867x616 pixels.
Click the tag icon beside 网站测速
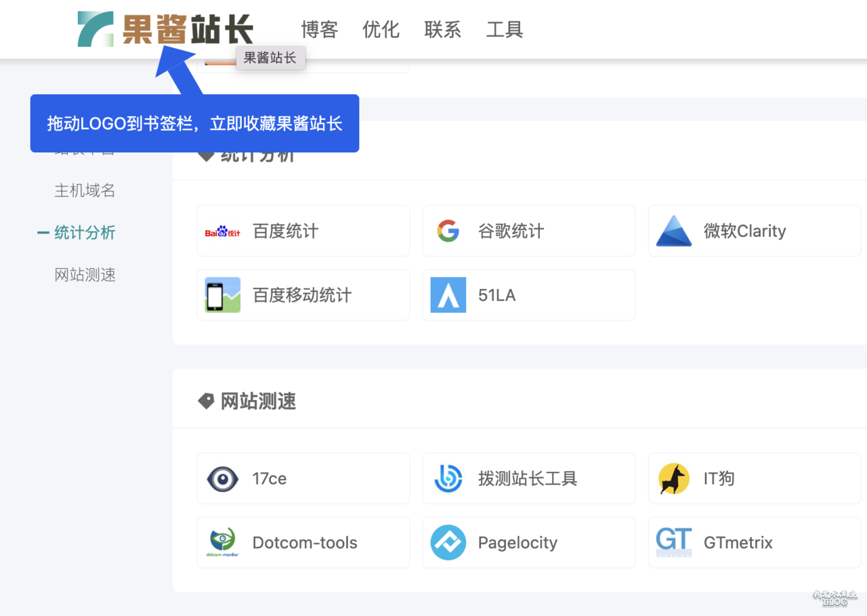(206, 401)
